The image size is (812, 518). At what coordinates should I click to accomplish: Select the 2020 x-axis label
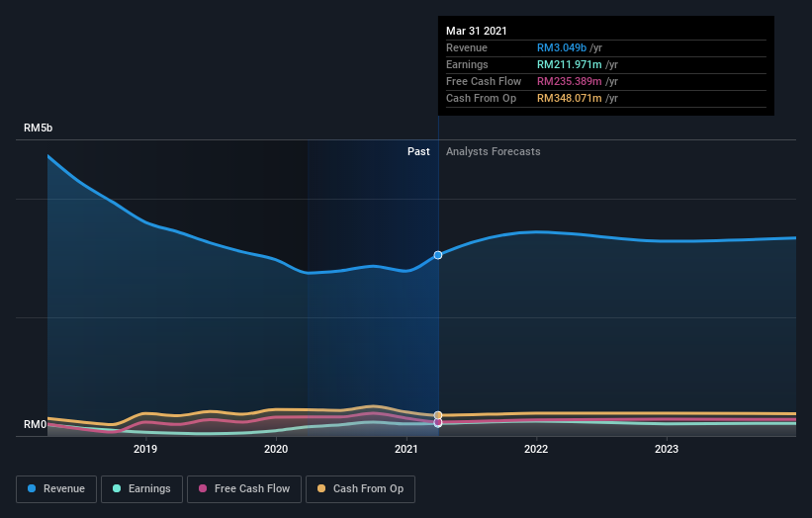point(276,449)
